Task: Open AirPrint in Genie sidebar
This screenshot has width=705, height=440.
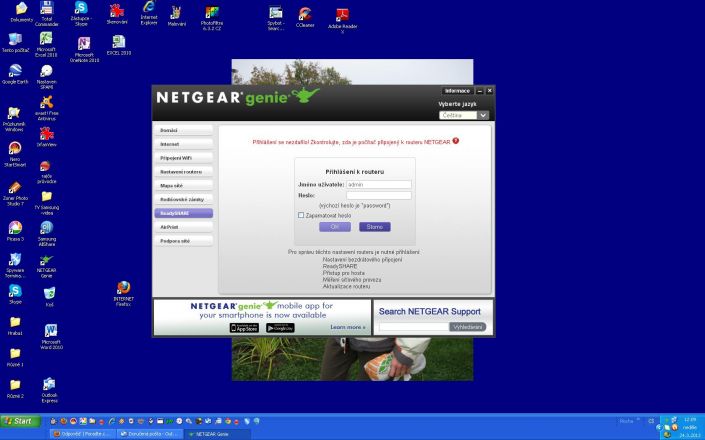Action: [x=183, y=227]
